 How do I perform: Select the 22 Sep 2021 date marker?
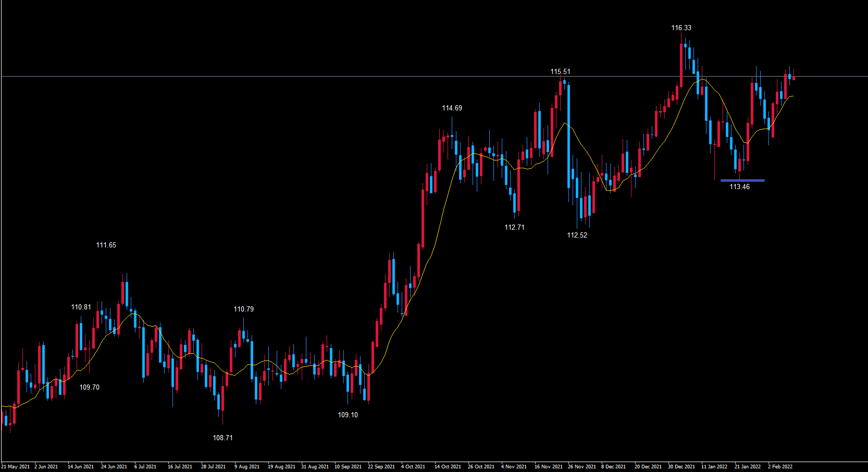(381, 467)
